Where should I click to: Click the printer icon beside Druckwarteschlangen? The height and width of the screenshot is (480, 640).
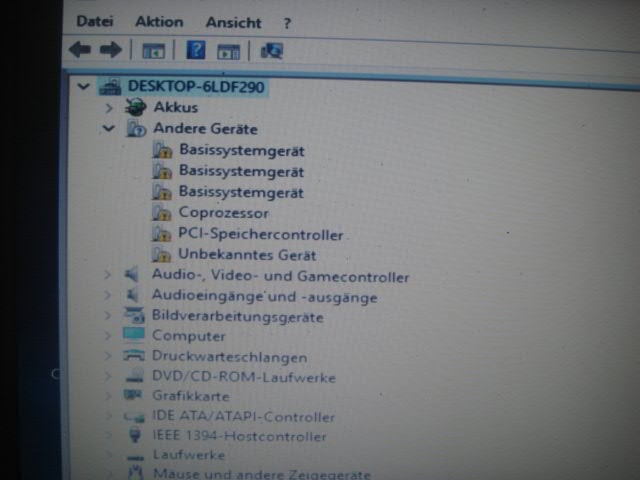click(134, 355)
